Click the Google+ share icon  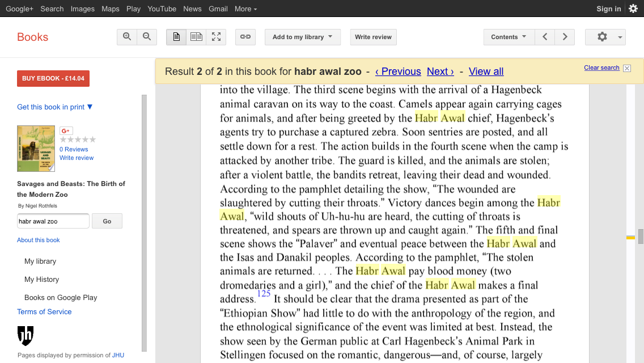(66, 130)
